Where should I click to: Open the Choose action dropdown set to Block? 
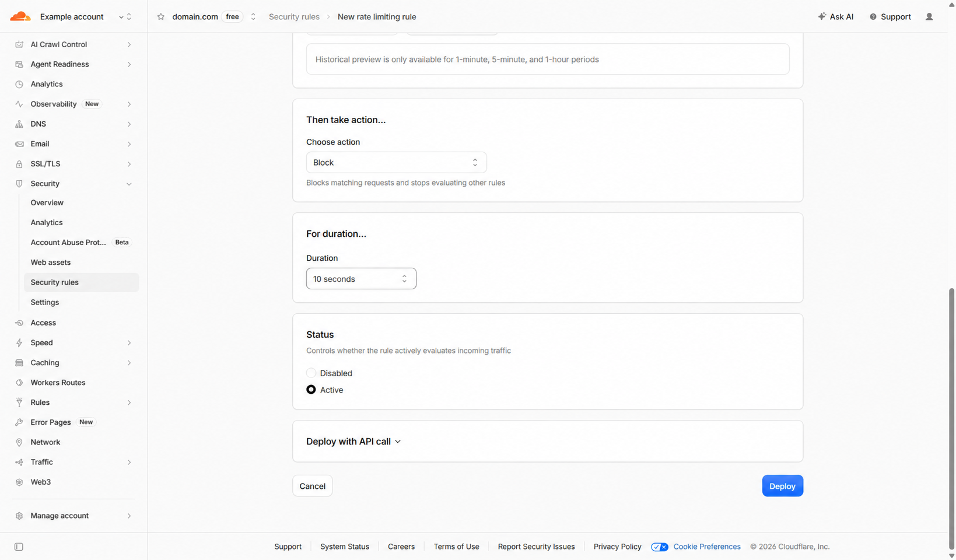coord(396,163)
